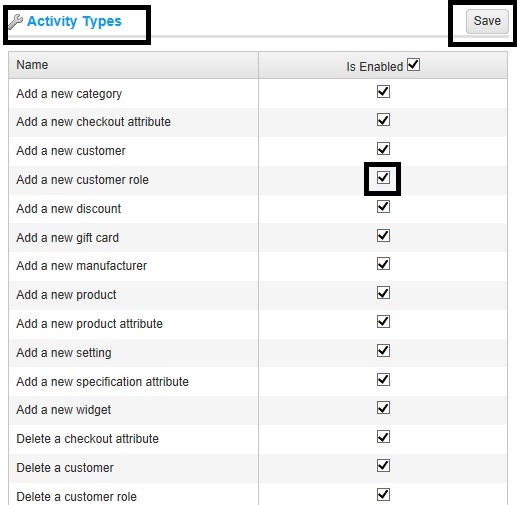Toggle Delete a checkout attribute checkbox

coord(383,437)
